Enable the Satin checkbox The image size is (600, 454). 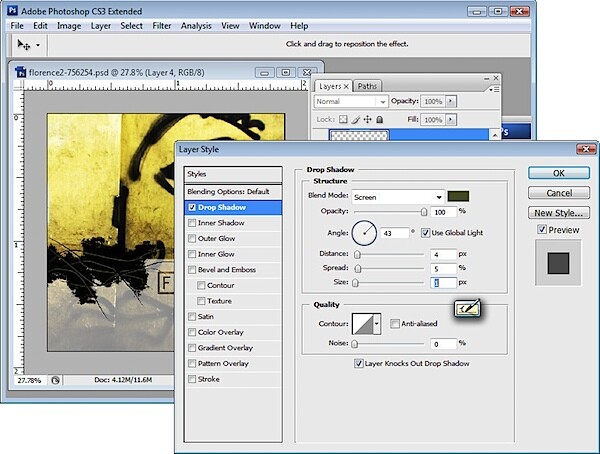pyautogui.click(x=192, y=317)
